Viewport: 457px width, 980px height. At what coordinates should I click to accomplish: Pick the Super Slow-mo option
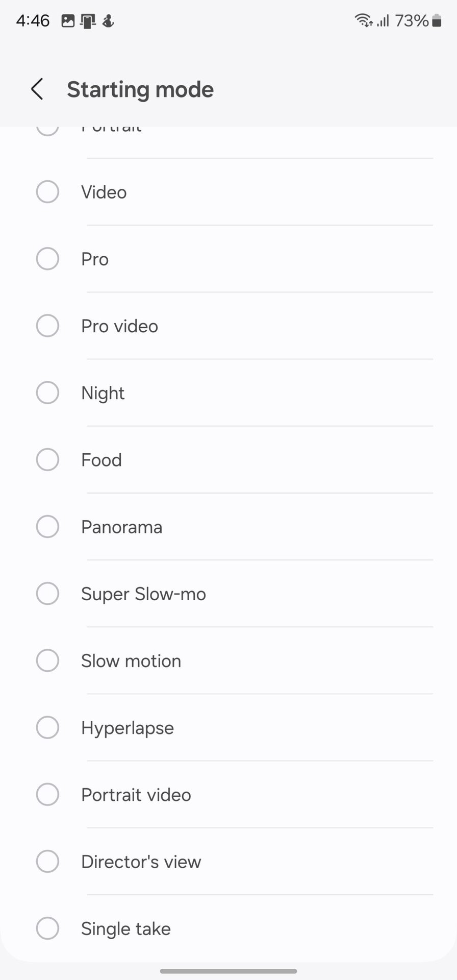point(47,594)
